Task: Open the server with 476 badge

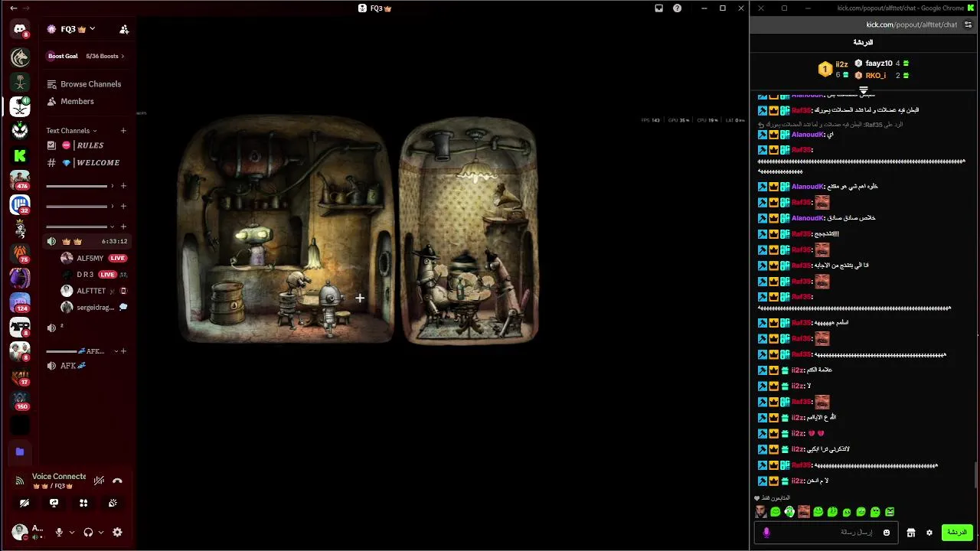Action: coord(20,180)
